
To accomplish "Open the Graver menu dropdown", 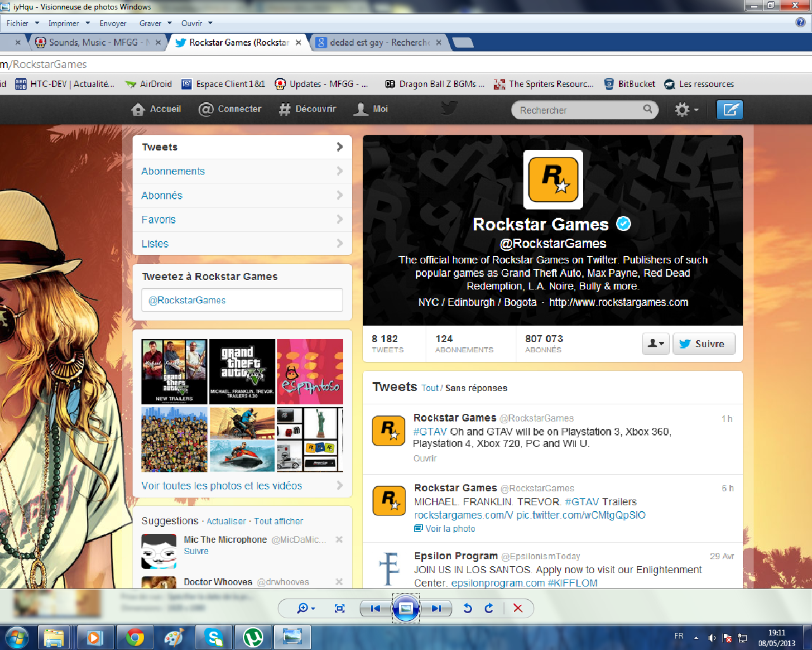I will pyautogui.click(x=155, y=23).
